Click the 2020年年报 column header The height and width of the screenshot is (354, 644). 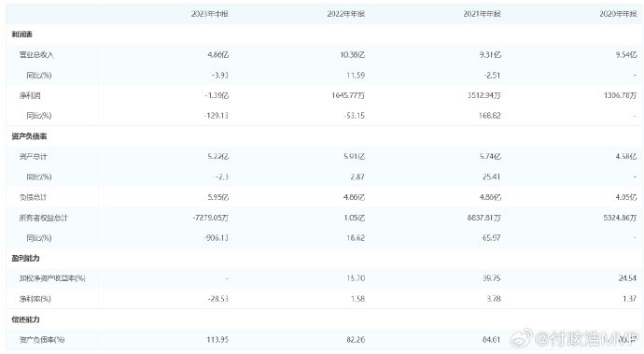[x=618, y=14]
